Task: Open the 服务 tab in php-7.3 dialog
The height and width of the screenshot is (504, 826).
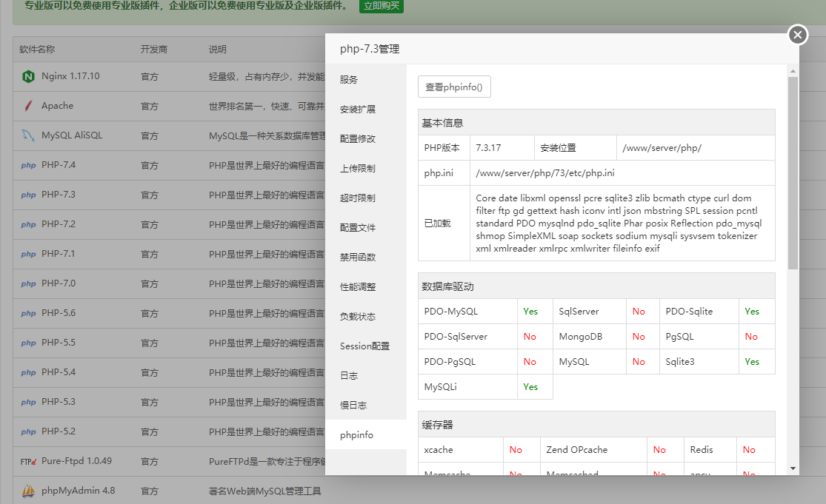Action: [366, 79]
